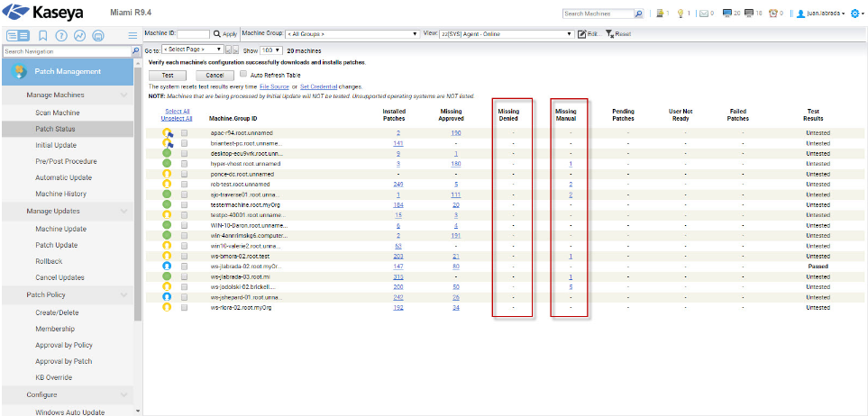Click the Unselect All link
Image resolution: width=868 pixels, height=416 pixels.
pyautogui.click(x=177, y=118)
